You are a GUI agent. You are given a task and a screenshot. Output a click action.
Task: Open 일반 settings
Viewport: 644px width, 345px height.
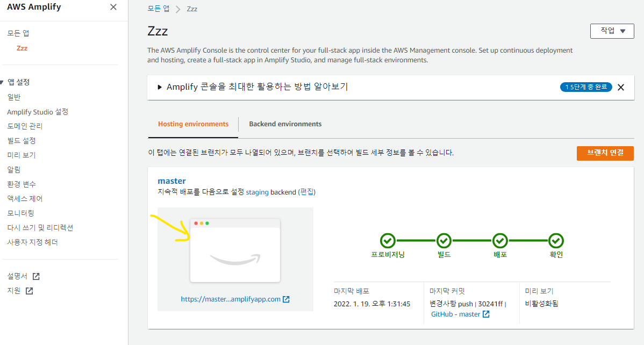pos(14,97)
